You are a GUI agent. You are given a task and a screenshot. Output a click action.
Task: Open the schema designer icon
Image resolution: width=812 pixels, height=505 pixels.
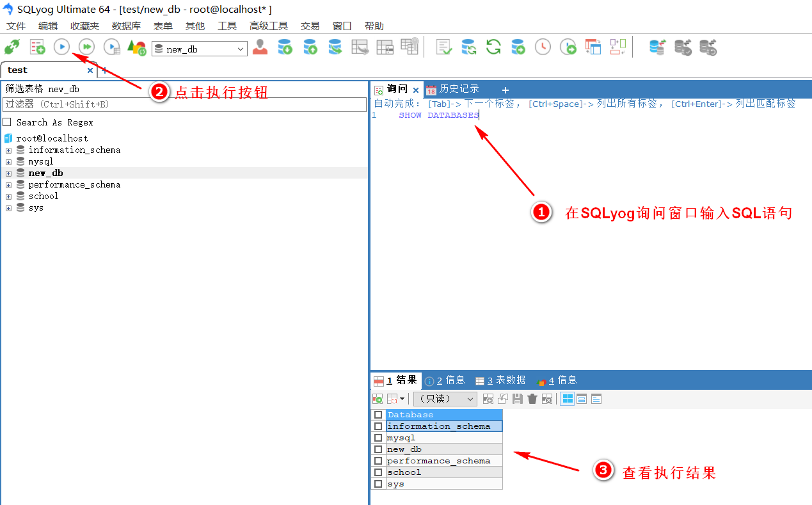pos(617,47)
